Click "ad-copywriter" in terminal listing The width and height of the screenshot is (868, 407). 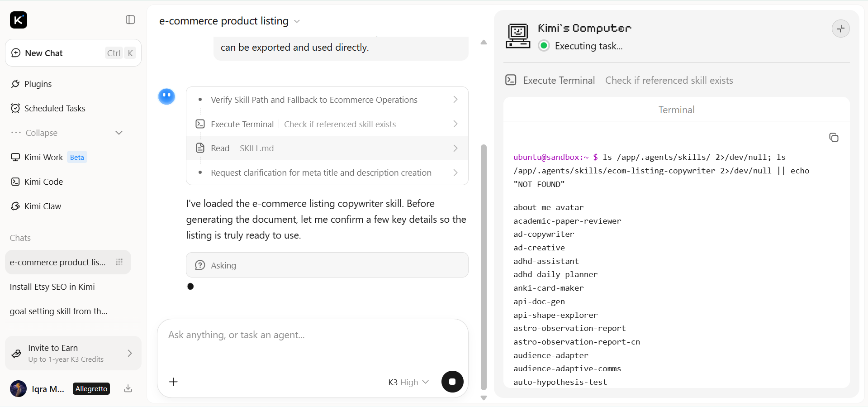544,234
